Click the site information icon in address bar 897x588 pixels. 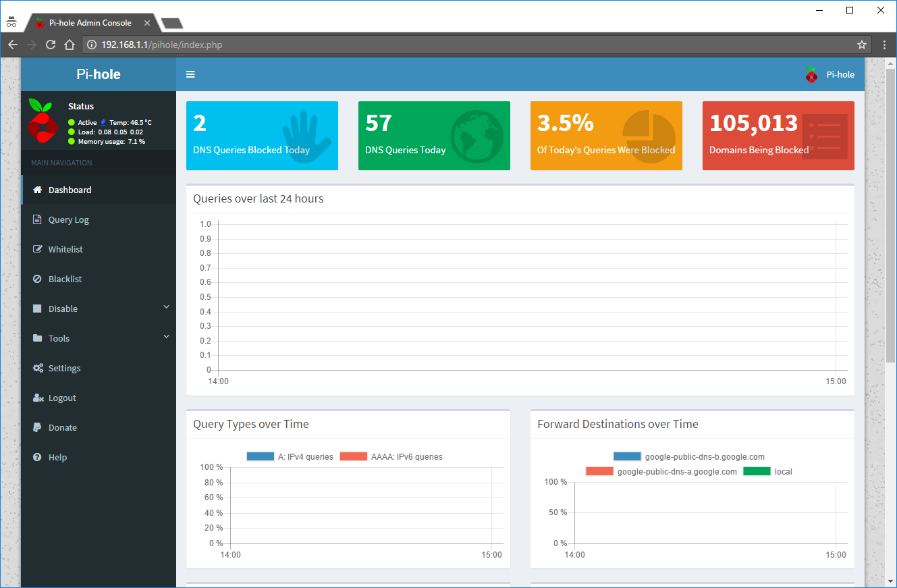pyautogui.click(x=92, y=45)
